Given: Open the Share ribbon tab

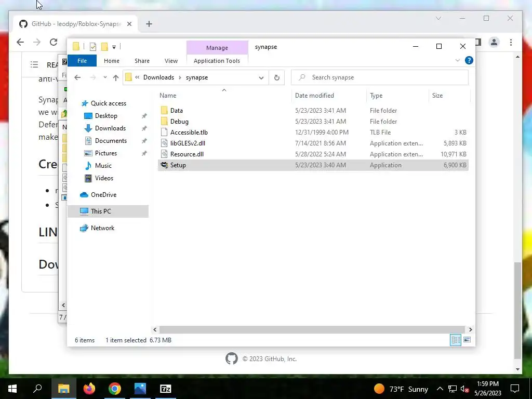Looking at the screenshot, I should coord(142,61).
